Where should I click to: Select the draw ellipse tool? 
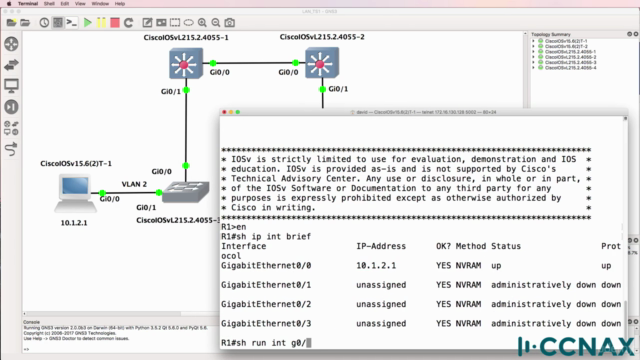click(189, 22)
